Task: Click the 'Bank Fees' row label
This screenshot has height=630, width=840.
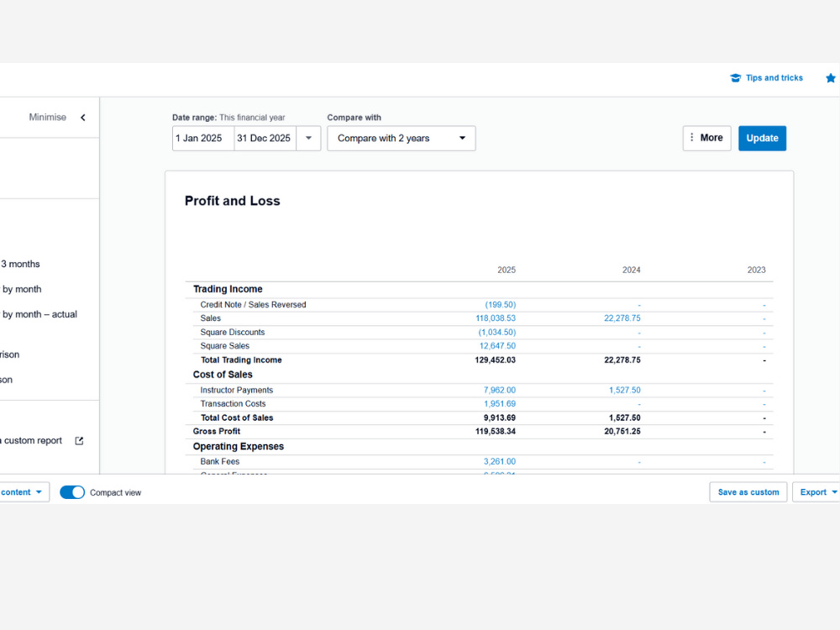Action: 219,461
